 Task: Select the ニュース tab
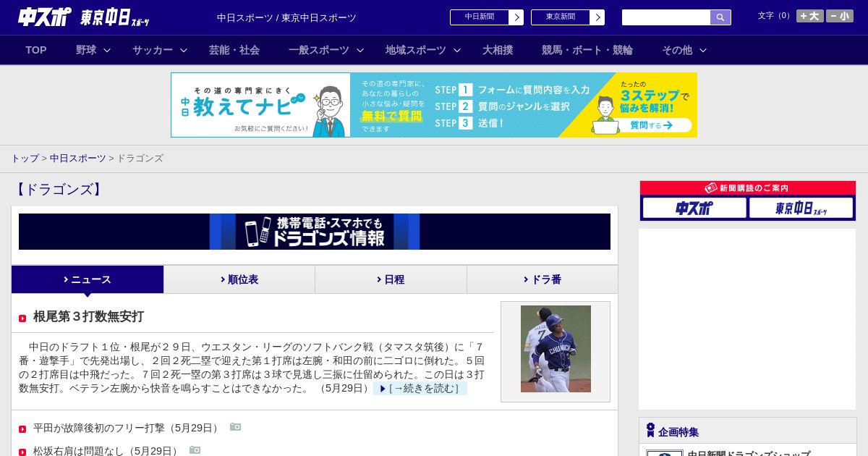tap(88, 279)
